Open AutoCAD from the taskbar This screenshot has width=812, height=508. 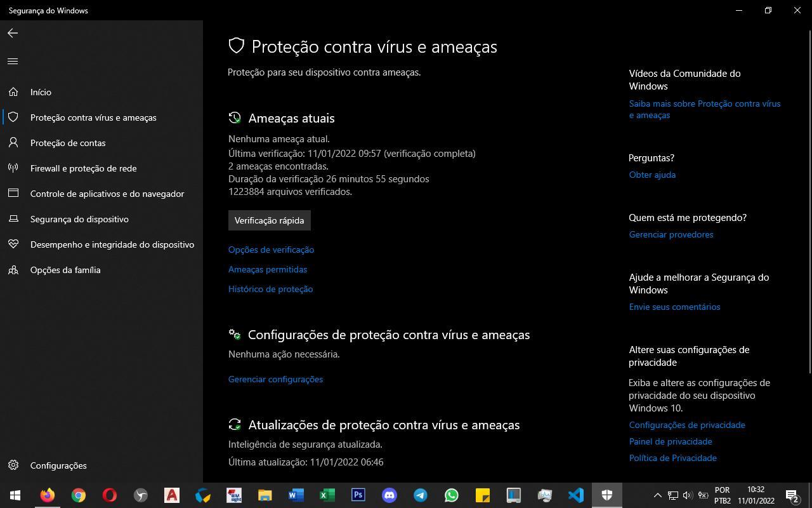[x=171, y=495]
